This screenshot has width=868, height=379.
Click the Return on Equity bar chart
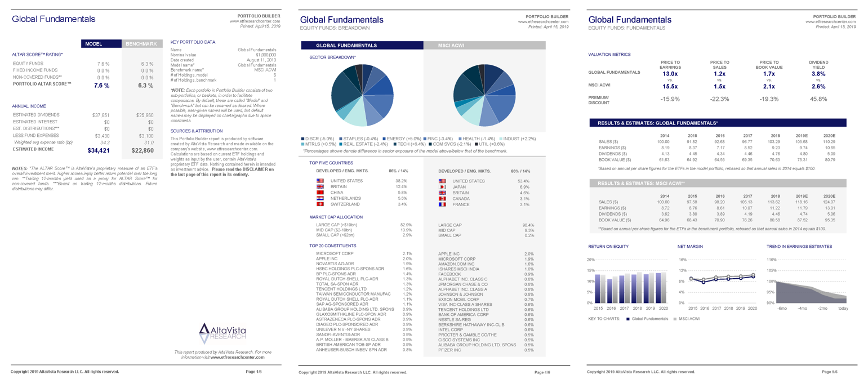(x=627, y=284)
